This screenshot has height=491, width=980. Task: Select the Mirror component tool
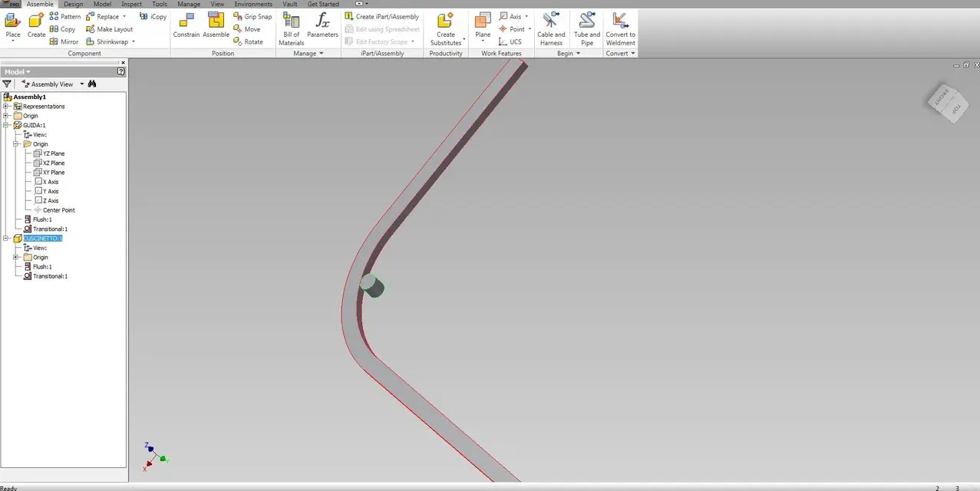click(x=64, y=41)
